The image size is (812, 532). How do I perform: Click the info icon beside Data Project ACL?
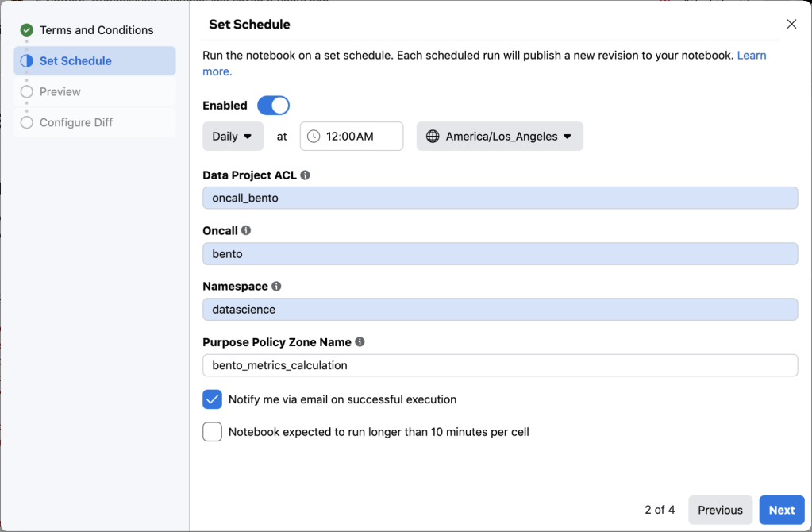306,175
